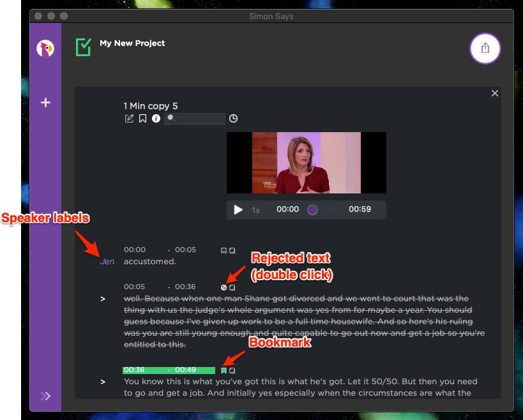Click the copy icon next to the green bookmark

click(232, 370)
